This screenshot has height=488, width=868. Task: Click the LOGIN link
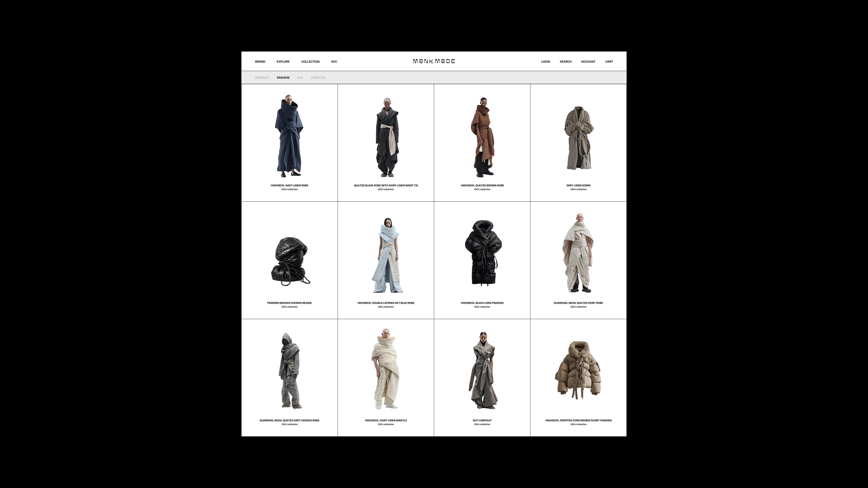(x=545, y=62)
